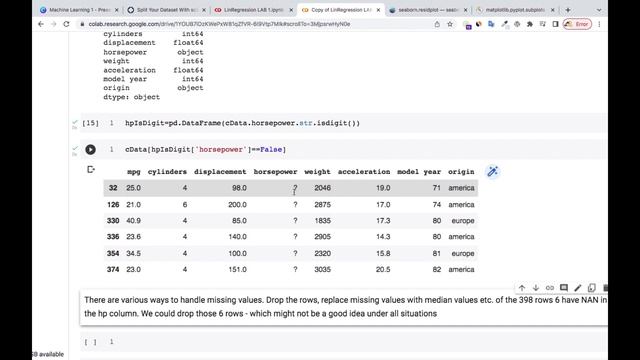Viewport: 640px width, 360px height.
Task: Edit the text cell with pencil icon
Action: tap(578, 288)
